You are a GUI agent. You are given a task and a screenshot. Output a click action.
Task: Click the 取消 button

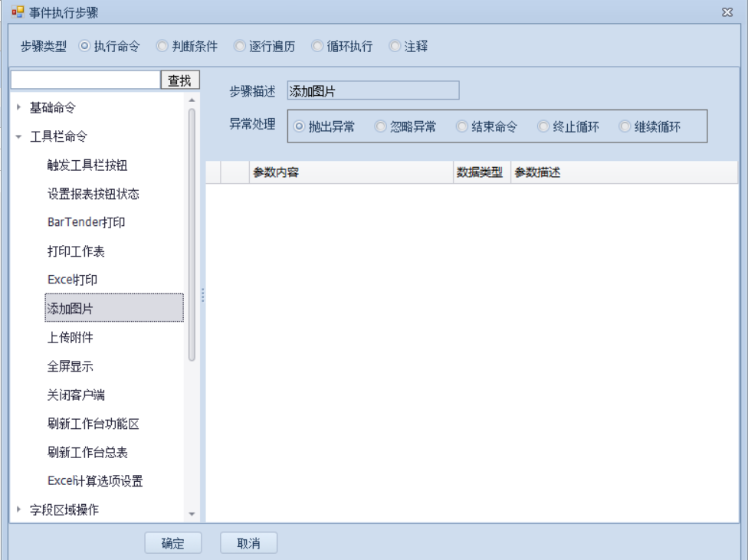coord(248,543)
